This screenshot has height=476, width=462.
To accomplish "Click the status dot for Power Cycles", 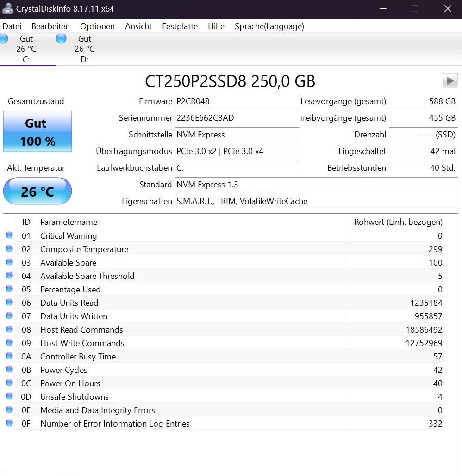I will tap(9, 369).
